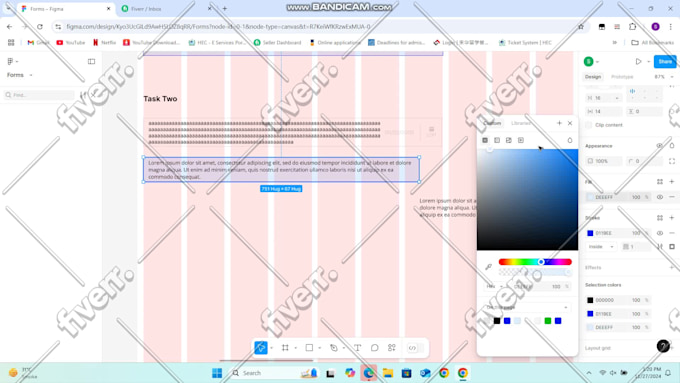
Task: Open Frame tool options dropdown arrow
Action: tap(295, 348)
